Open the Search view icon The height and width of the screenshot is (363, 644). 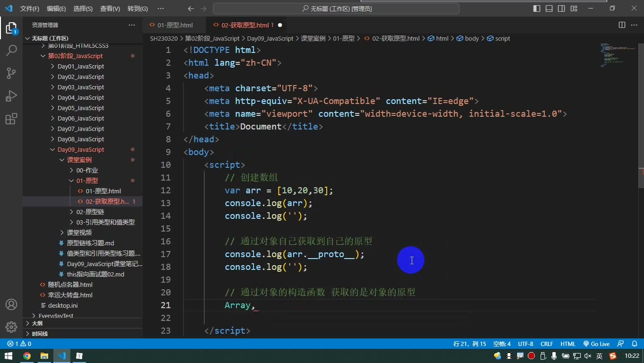click(11, 50)
